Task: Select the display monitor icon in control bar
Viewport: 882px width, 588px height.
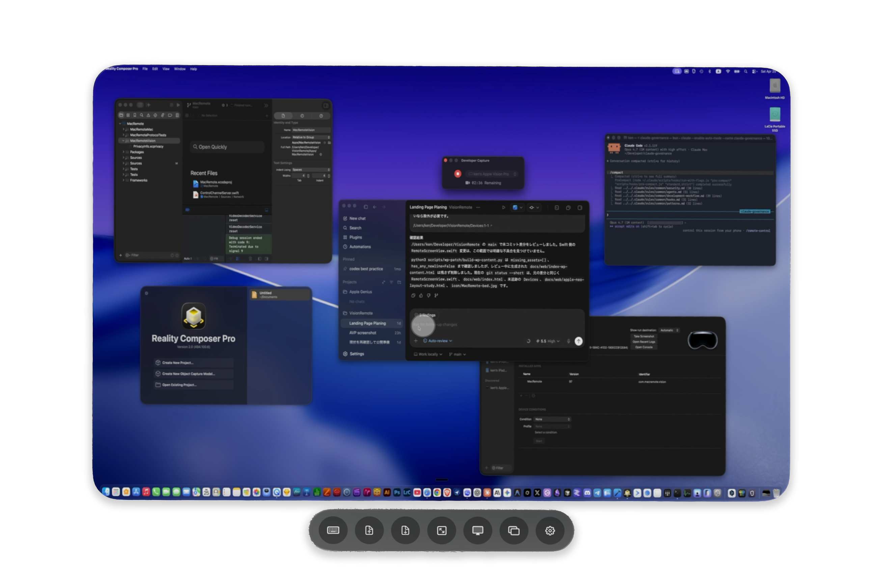Action: click(477, 530)
